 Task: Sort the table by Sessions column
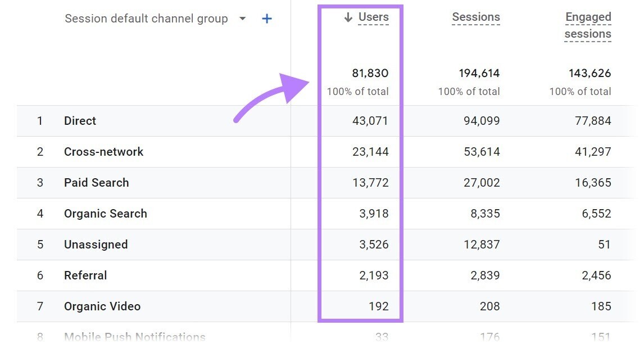475,17
